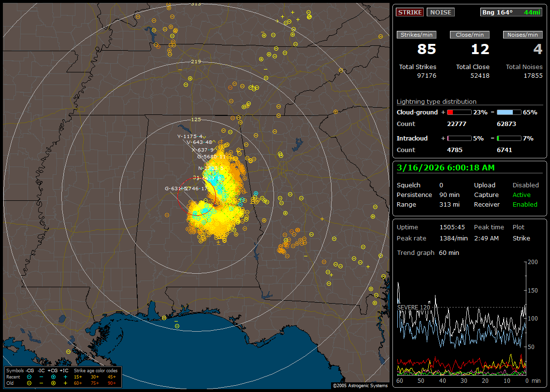Viewport: 550px width, 392px height.
Task: Click the grey NOISE indicator button
Action: (x=440, y=12)
